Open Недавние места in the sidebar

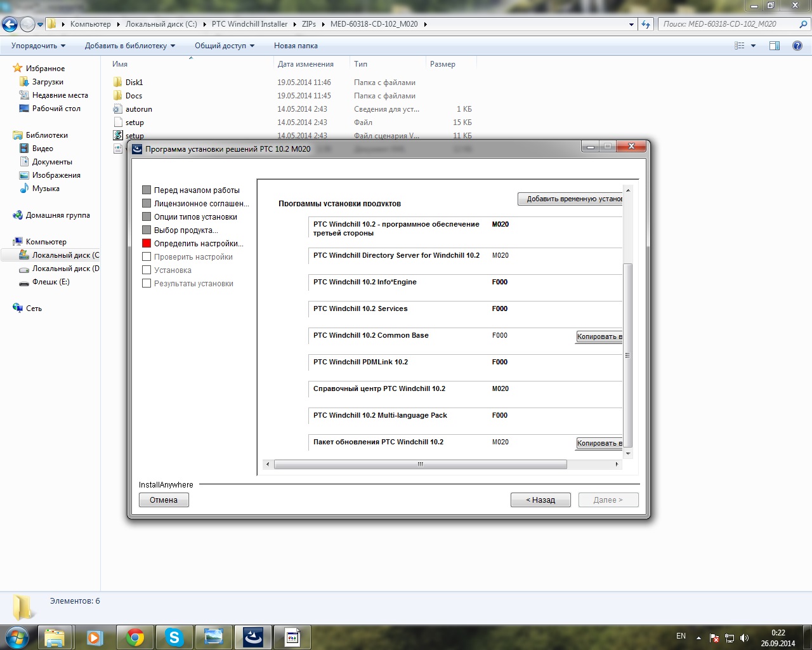coord(60,95)
